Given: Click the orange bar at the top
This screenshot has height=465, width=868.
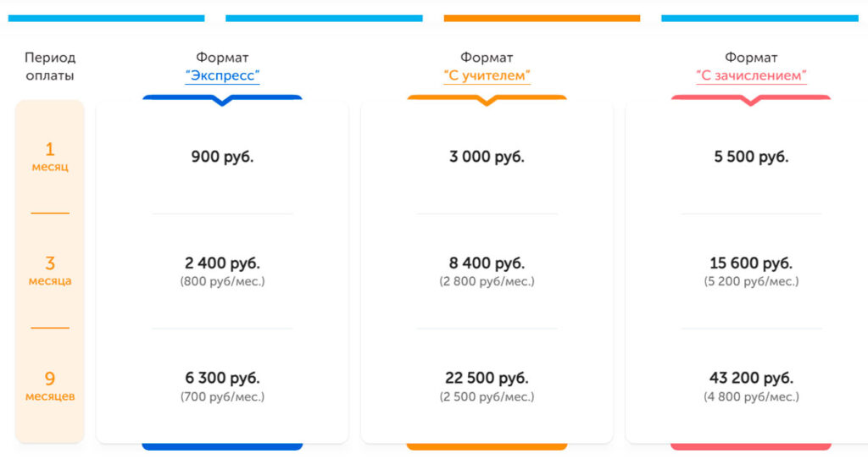Looking at the screenshot, I should pyautogui.click(x=542, y=18).
